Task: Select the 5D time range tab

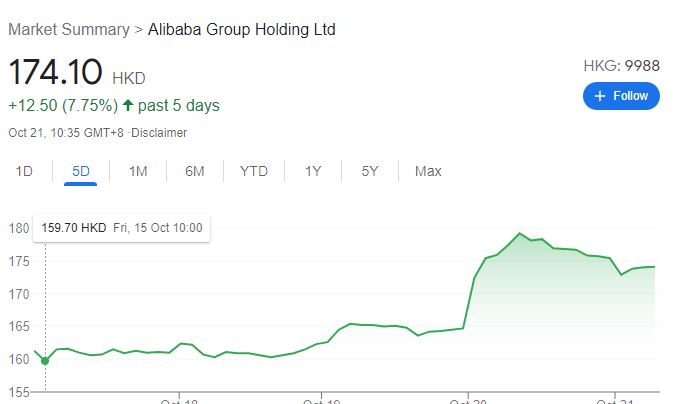Action: click(x=81, y=171)
